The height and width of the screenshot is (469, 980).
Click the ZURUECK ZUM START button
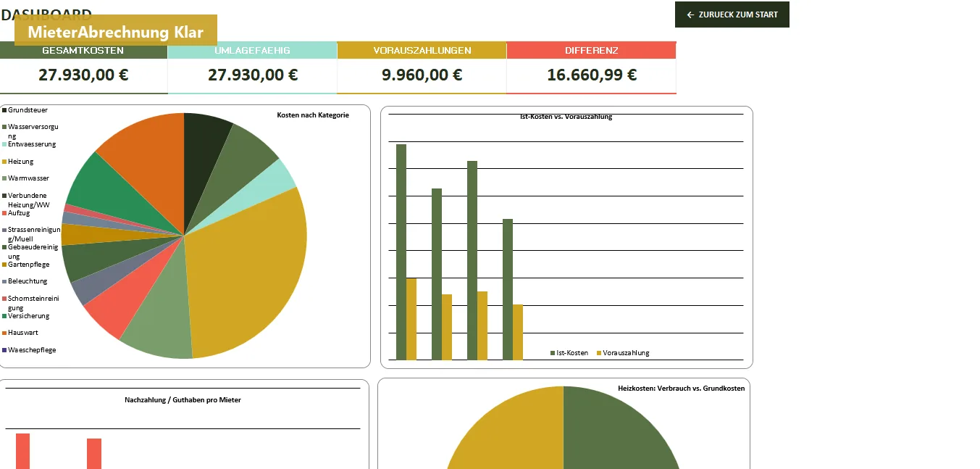[732, 14]
